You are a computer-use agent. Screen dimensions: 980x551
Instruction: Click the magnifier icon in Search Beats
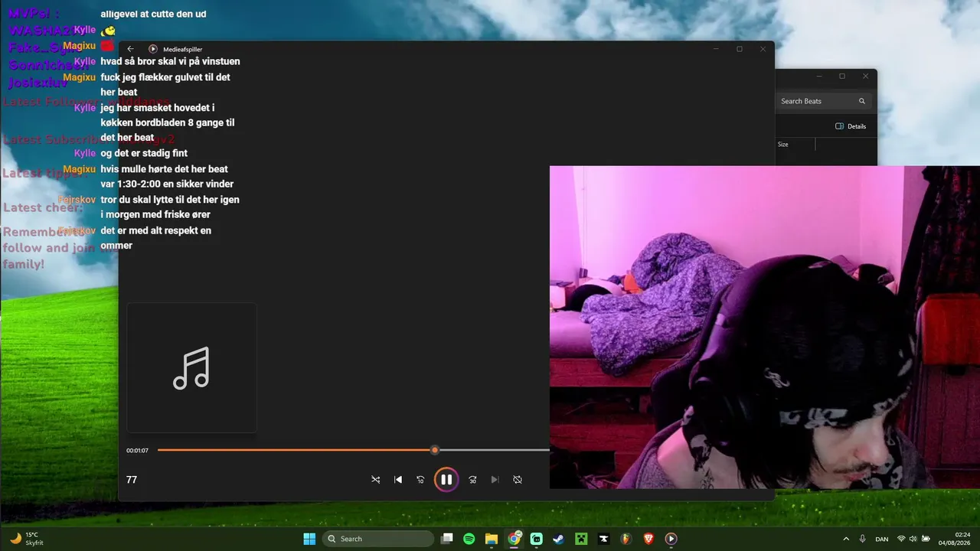click(x=862, y=101)
